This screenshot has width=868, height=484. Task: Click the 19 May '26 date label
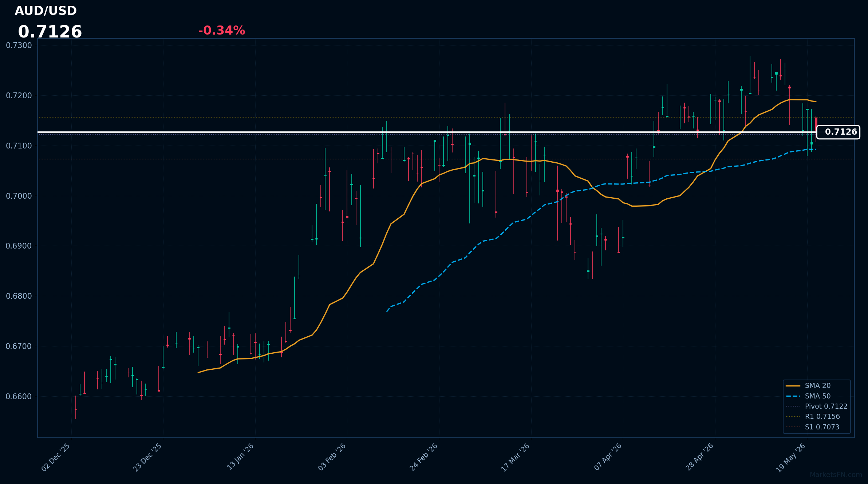pyautogui.click(x=791, y=458)
